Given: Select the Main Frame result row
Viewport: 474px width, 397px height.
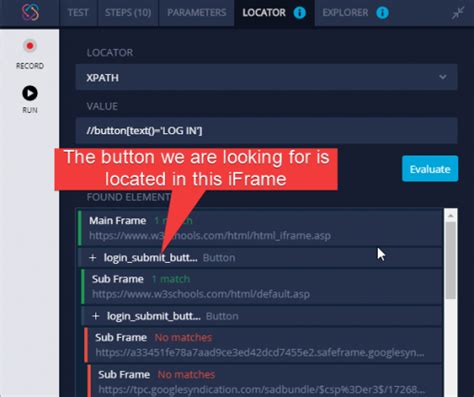Looking at the screenshot, I should (x=260, y=228).
